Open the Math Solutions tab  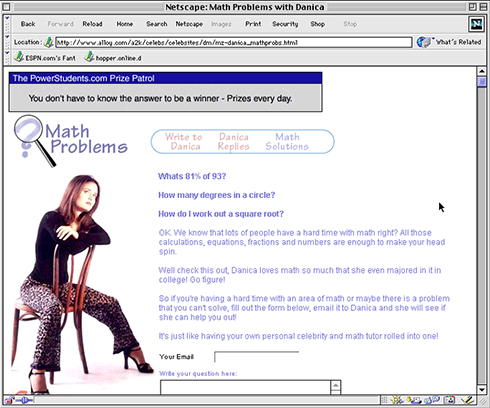click(x=287, y=142)
